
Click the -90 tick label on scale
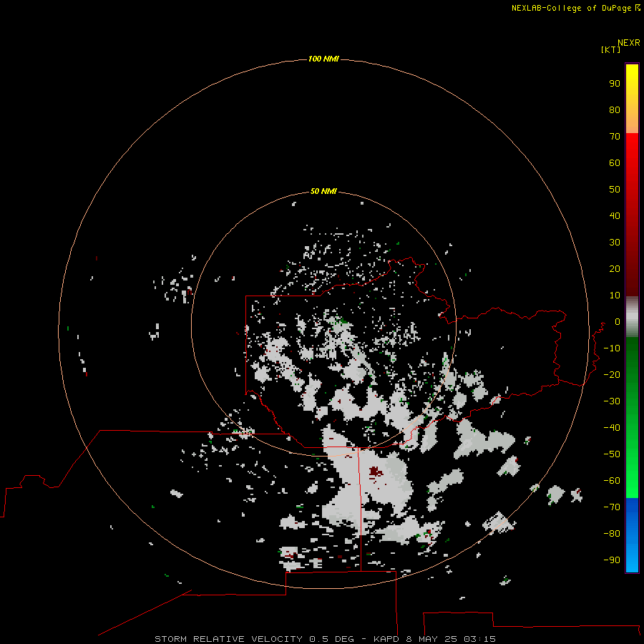[612, 560]
